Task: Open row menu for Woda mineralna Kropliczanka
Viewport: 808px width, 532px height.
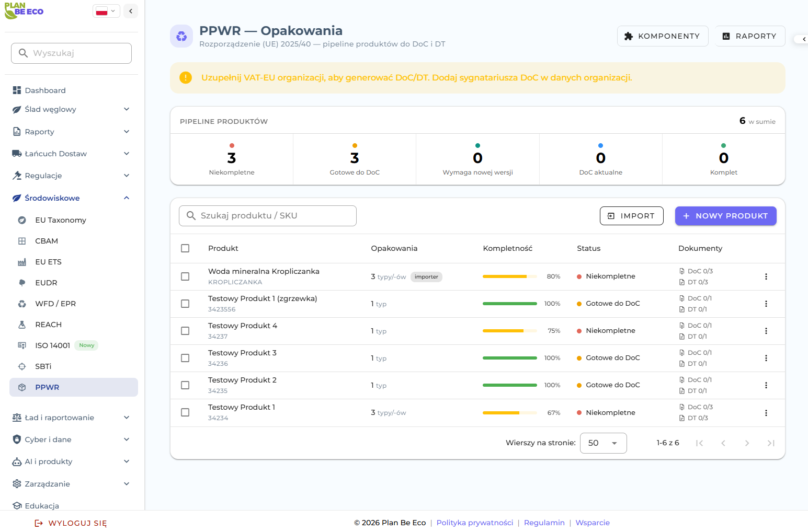Action: (766, 276)
